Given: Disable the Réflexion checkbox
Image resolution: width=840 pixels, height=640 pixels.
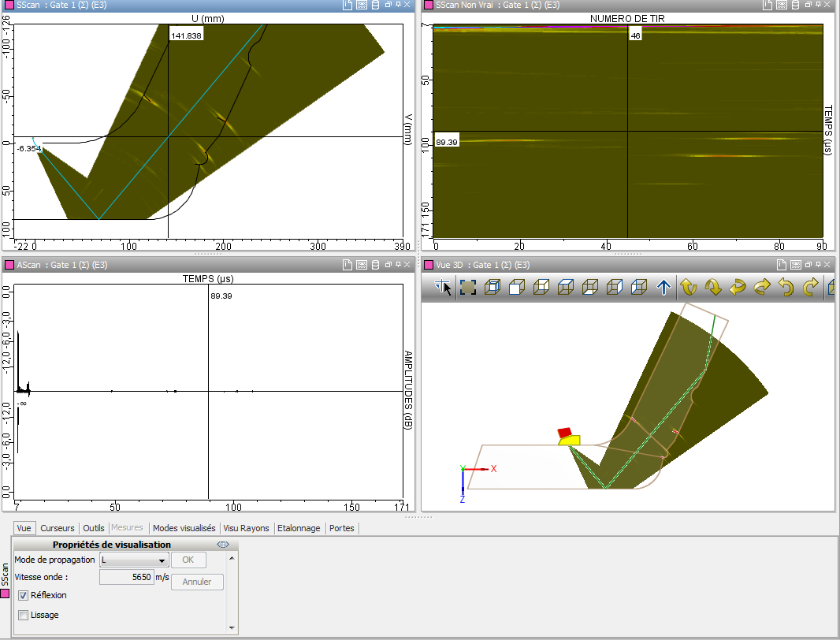Looking at the screenshot, I should [x=23, y=595].
